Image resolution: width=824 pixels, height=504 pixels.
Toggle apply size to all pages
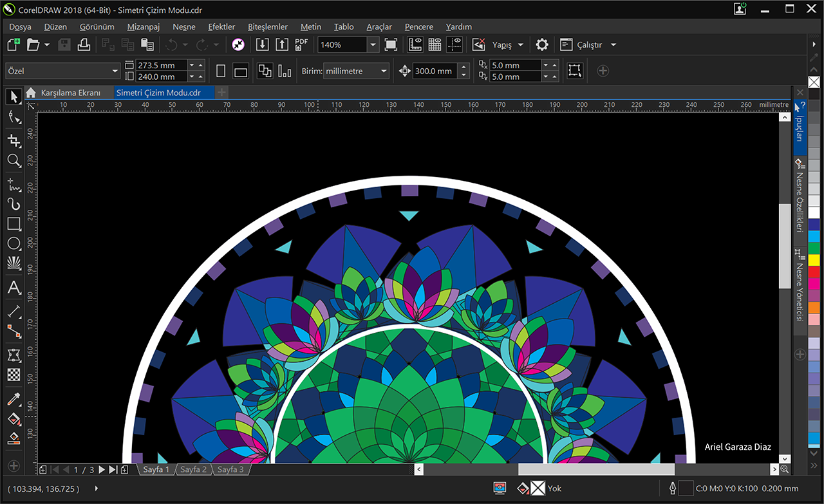[x=265, y=71]
